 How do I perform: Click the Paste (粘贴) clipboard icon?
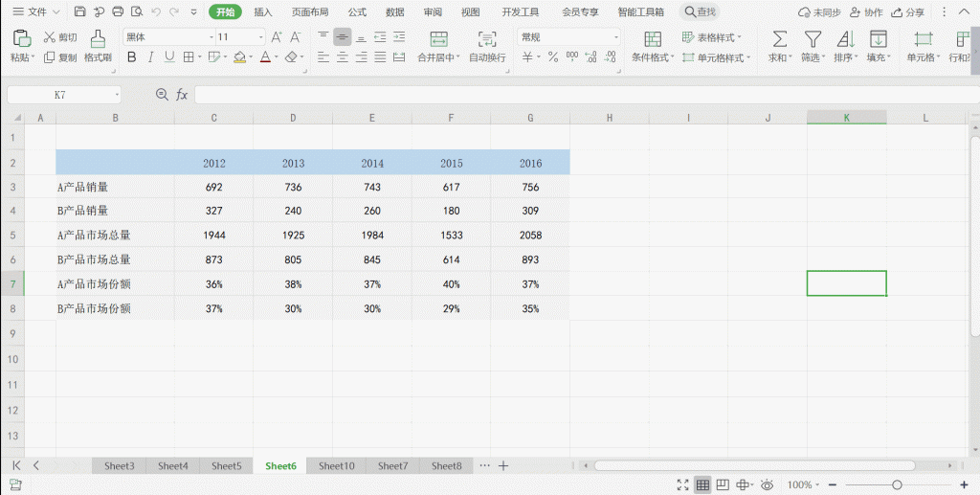[22, 38]
